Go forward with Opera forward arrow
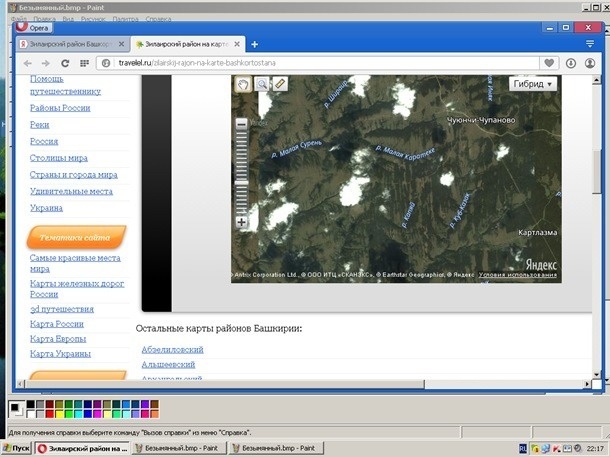Viewport: 610px width, 457px height. (46, 63)
